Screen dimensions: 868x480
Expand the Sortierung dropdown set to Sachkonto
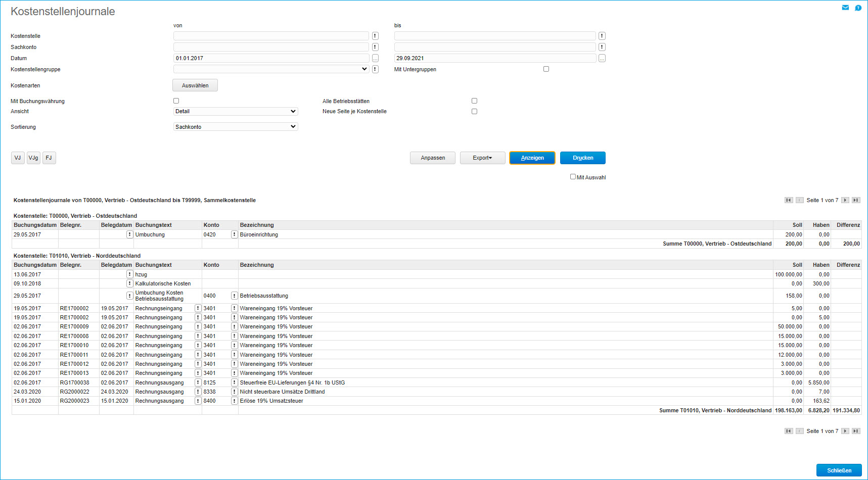pos(236,127)
